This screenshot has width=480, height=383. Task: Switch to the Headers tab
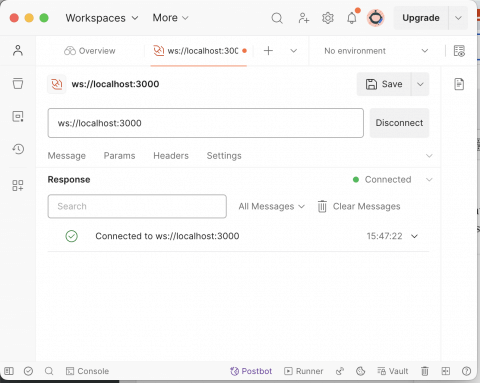171,156
